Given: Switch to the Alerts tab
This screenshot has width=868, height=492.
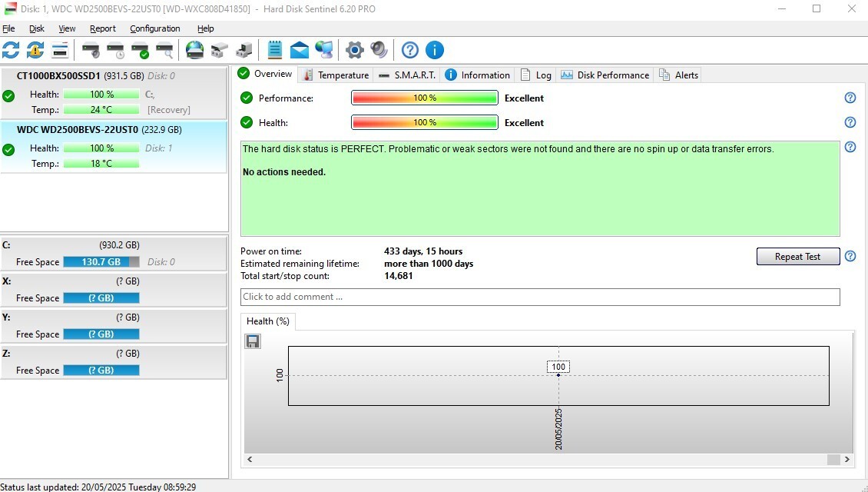Looking at the screenshot, I should [x=678, y=75].
